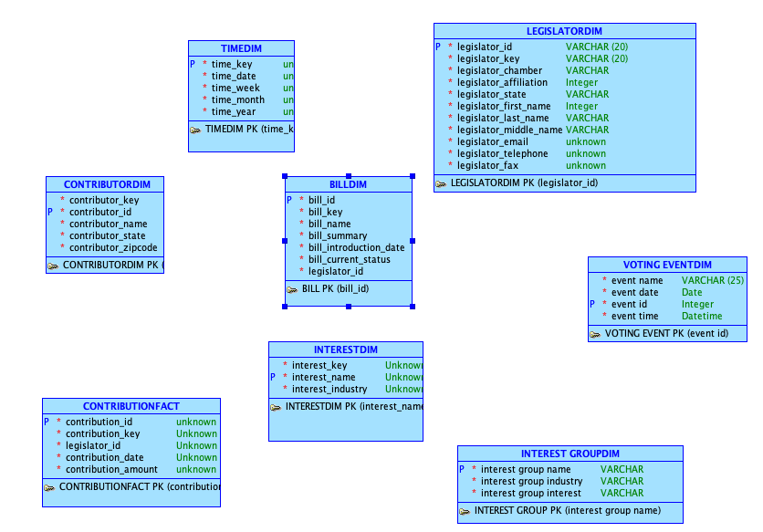The width and height of the screenshot is (763, 532).
Task: Click the Integer type of legislator_affiliation
Action: point(581,83)
